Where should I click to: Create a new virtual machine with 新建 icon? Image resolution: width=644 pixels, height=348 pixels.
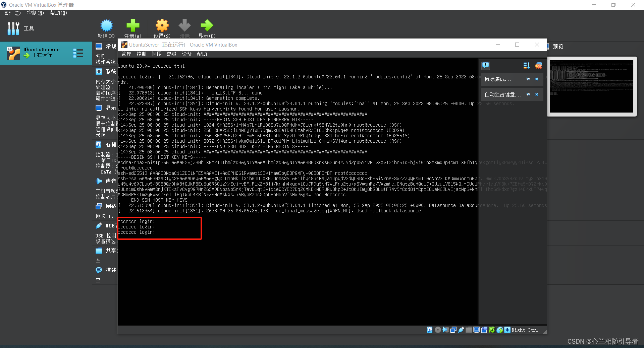106,25
